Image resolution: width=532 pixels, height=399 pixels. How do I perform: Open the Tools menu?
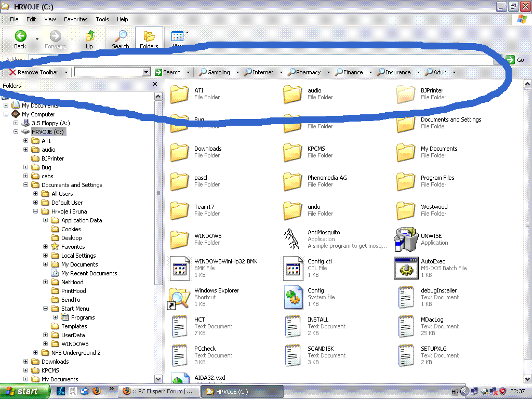coord(102,19)
